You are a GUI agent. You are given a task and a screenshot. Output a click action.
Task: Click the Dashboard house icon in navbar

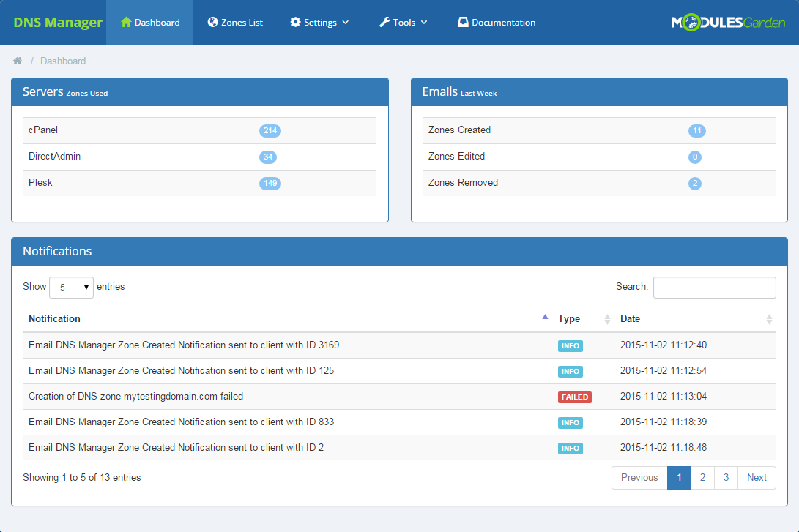point(127,22)
